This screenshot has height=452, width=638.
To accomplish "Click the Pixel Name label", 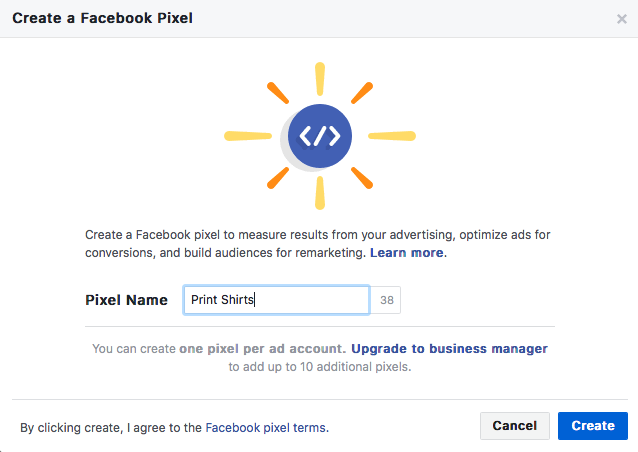I will [126, 300].
